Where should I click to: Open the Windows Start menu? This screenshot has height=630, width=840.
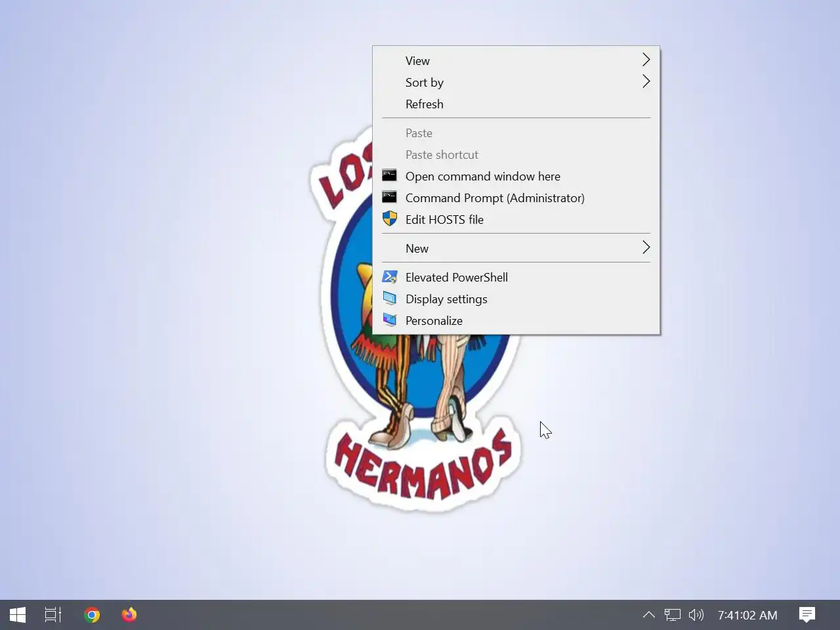tap(18, 615)
